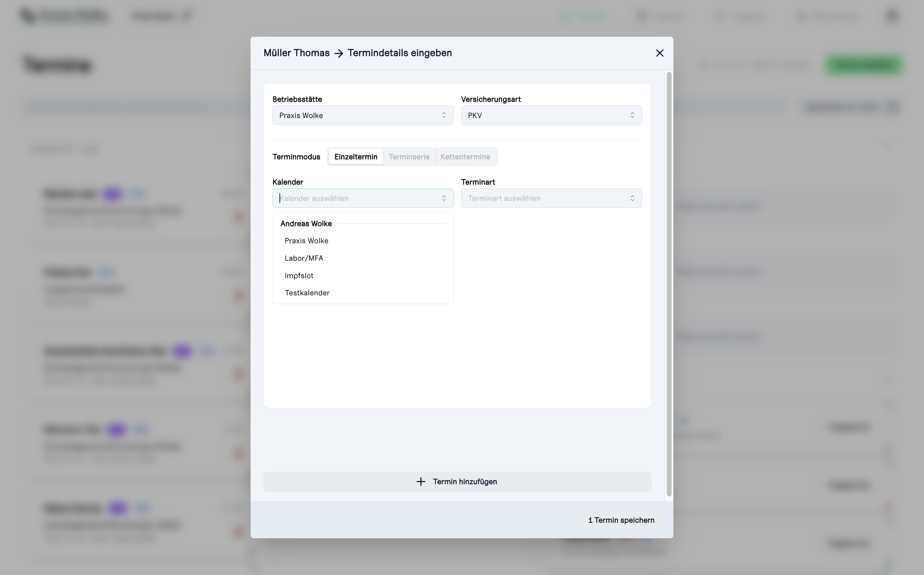This screenshot has height=575, width=924.
Task: Save with the 1 Termin speichern button
Action: coord(621,520)
